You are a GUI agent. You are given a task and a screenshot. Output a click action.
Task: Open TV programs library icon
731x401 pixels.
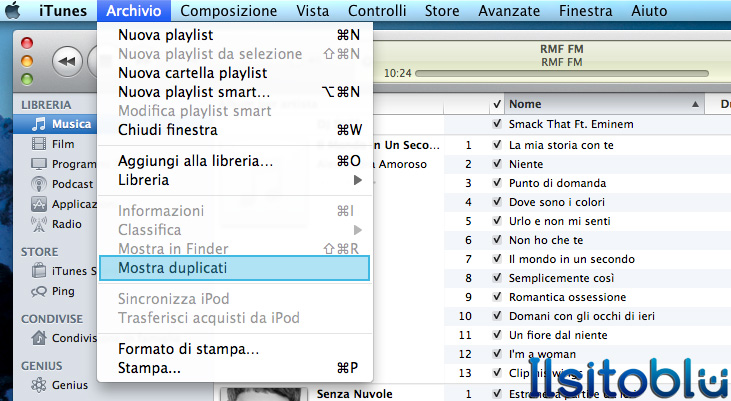pyautogui.click(x=39, y=164)
